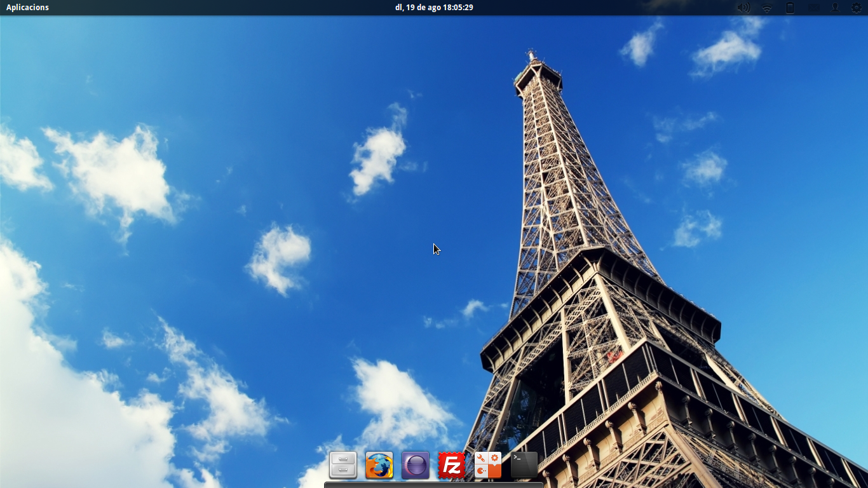This screenshot has height=488, width=868.
Task: Open the user account indicator
Action: (x=835, y=8)
